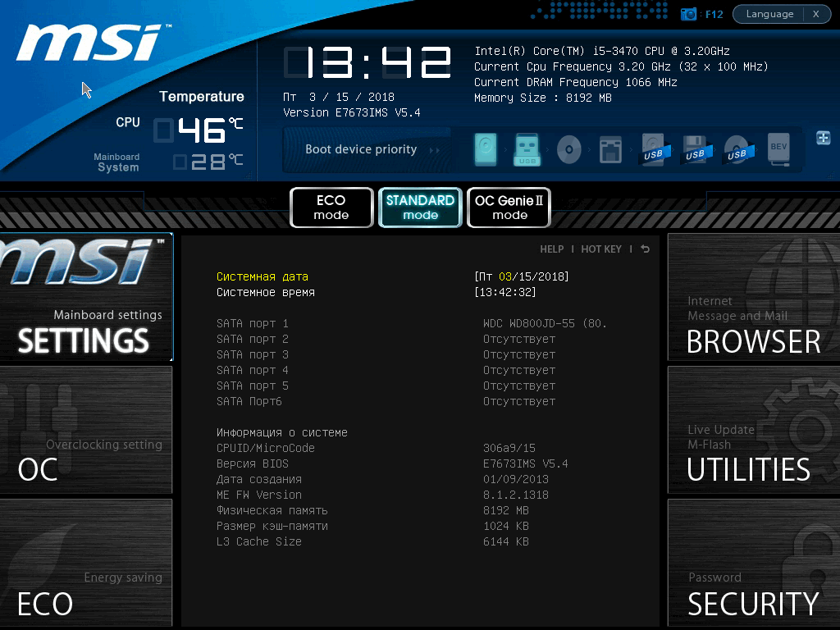Image resolution: width=840 pixels, height=630 pixels.
Task: Select the USB floppy boot device icon
Action: (696, 149)
